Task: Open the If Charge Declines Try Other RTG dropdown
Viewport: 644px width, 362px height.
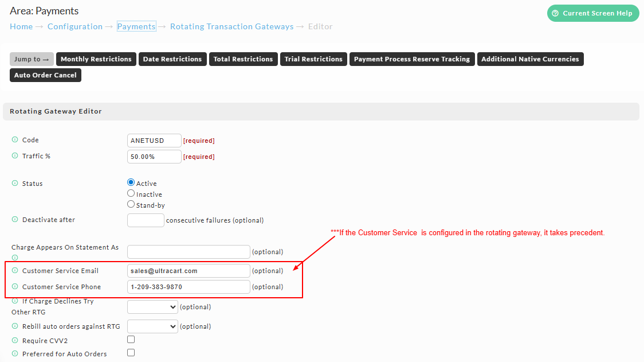Action: (152, 307)
